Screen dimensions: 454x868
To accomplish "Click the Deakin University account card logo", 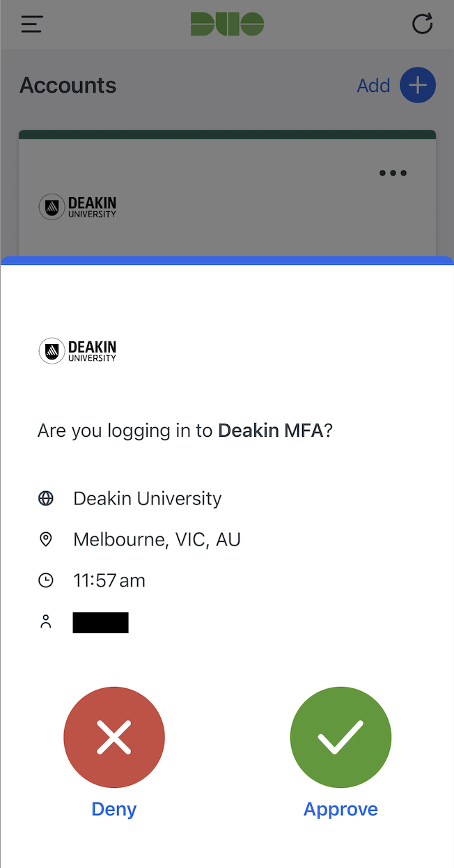I will point(78,207).
